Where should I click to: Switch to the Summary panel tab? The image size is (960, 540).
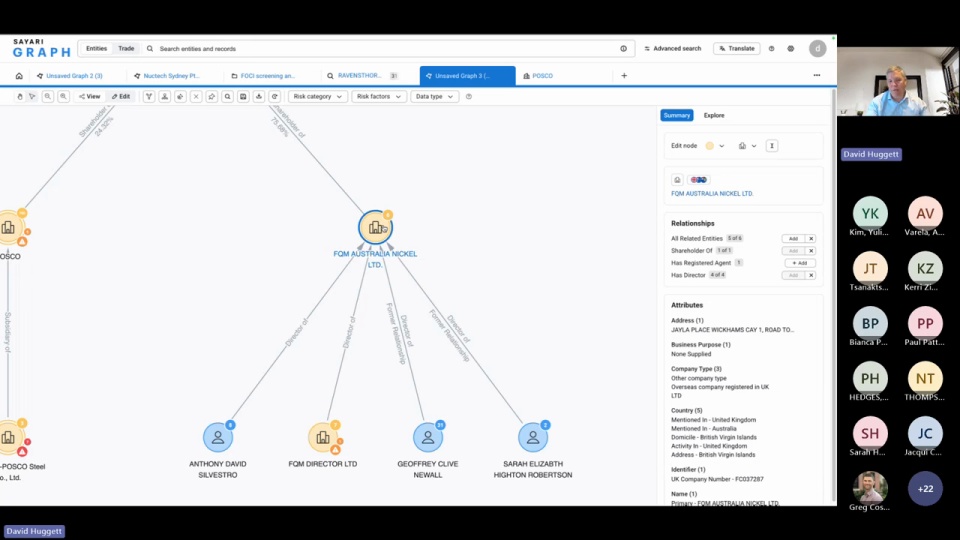pos(677,116)
